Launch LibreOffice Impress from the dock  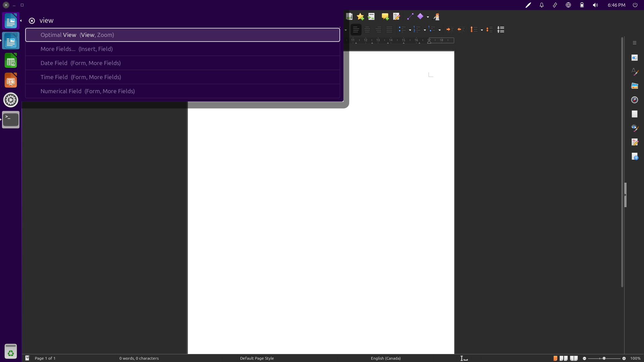coord(11,80)
